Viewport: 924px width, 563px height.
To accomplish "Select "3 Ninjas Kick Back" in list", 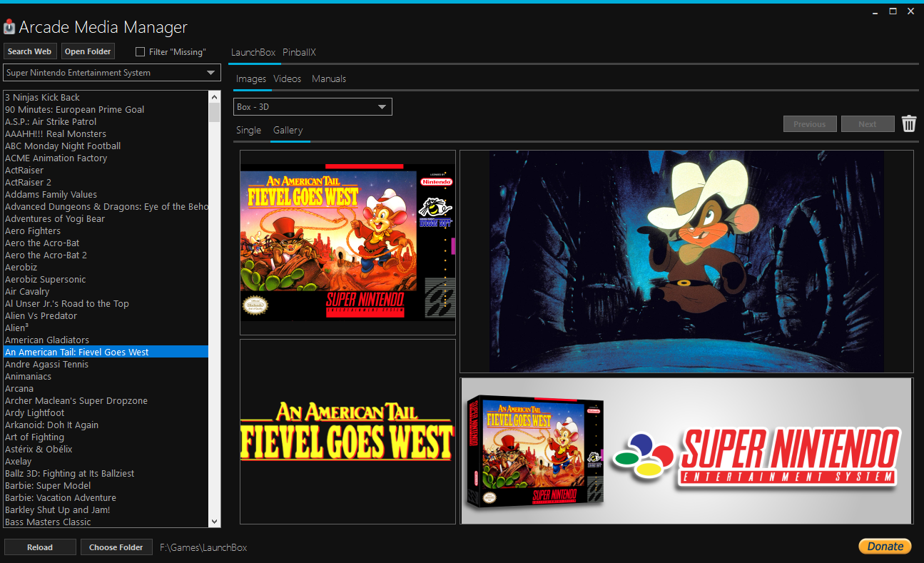I will click(x=106, y=97).
